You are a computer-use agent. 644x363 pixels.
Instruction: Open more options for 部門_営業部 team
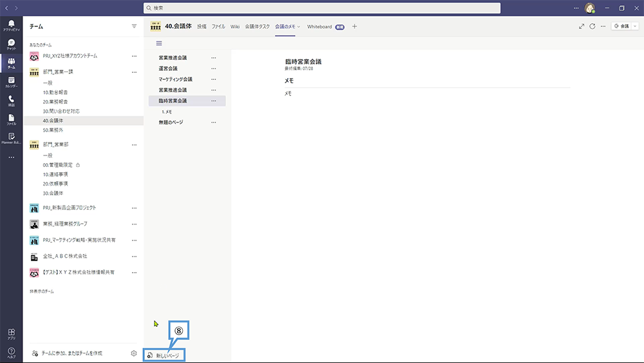[134, 144]
